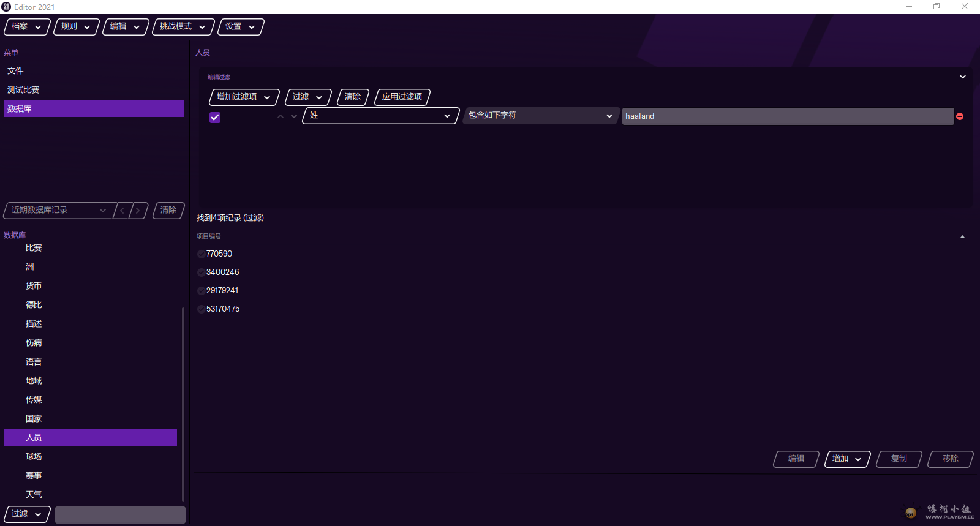Click the 清除 filter button

(353, 97)
